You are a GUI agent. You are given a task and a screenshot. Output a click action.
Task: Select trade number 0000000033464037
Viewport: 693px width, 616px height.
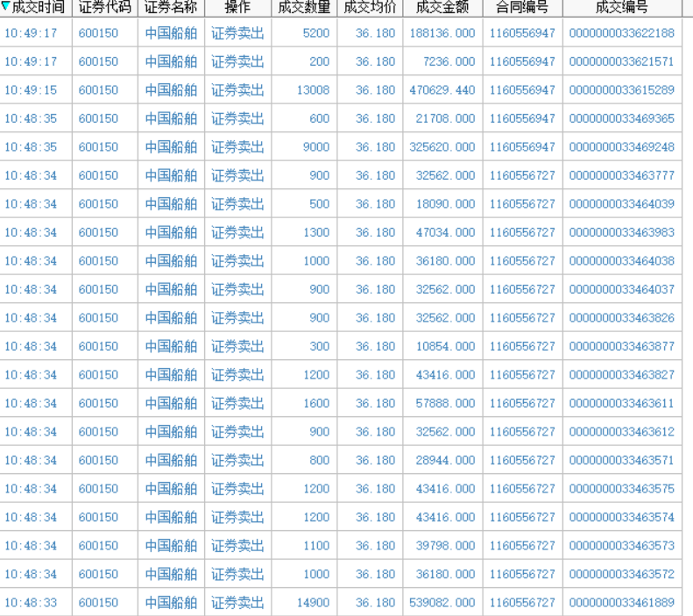click(x=622, y=289)
